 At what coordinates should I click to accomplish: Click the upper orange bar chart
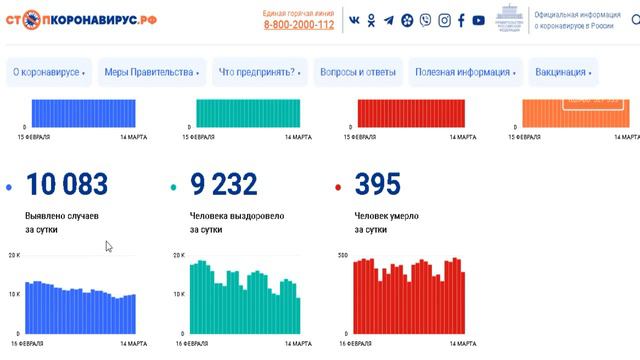(x=576, y=113)
